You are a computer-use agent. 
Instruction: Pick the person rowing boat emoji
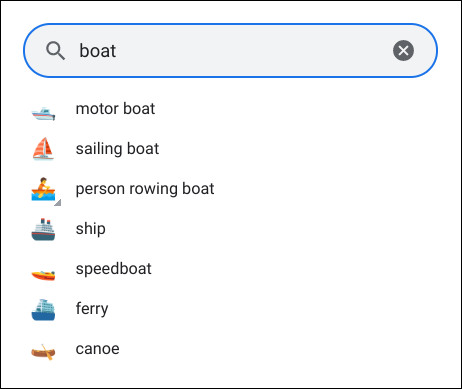[x=43, y=189]
